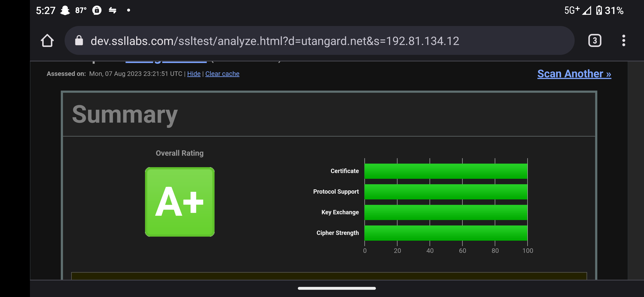The image size is (644, 297).
Task: Tap the 'Protocol Support' chart label
Action: pos(336,192)
